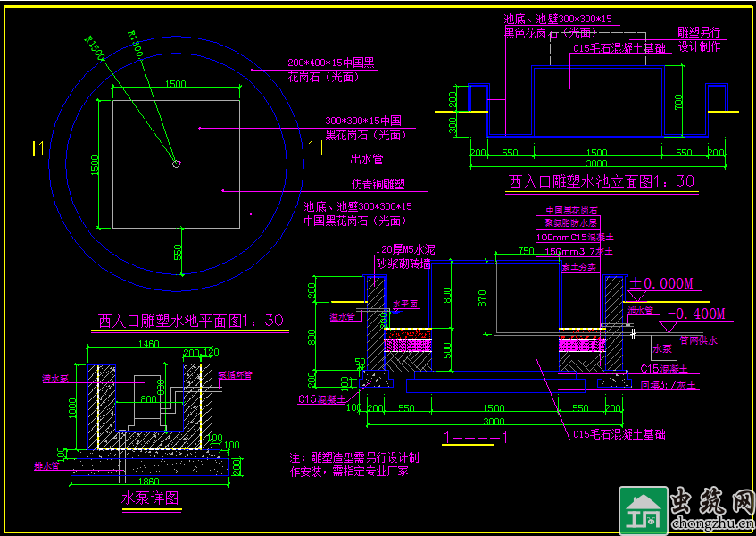Click the 注：雕塑造型需另行设计制 note text
This screenshot has height=536, width=756.
tap(354, 456)
